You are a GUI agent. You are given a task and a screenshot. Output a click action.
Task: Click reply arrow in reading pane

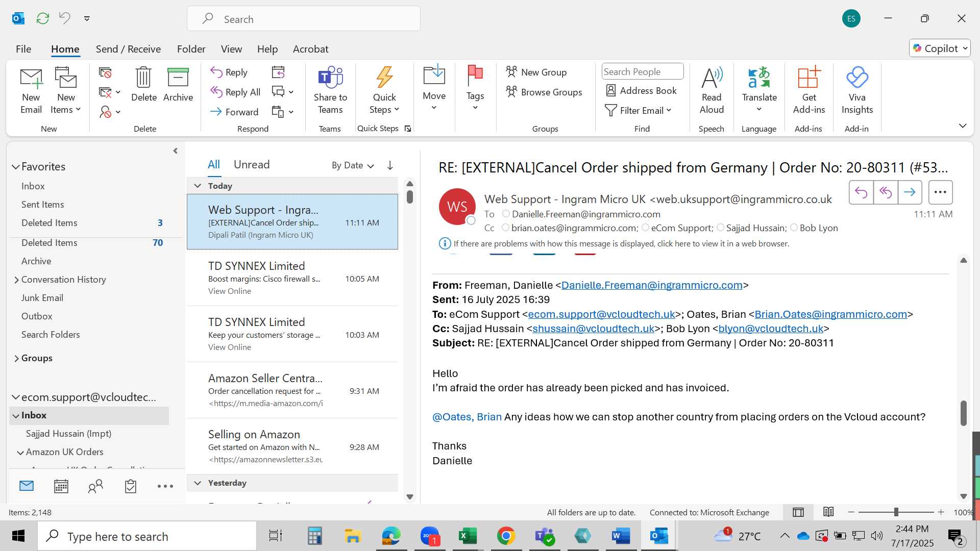click(861, 192)
